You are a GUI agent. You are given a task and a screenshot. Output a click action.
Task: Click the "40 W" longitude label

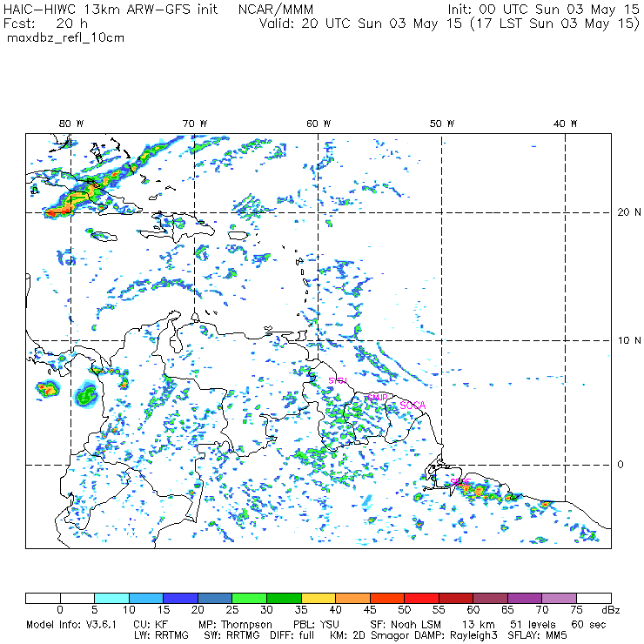pyautogui.click(x=565, y=124)
